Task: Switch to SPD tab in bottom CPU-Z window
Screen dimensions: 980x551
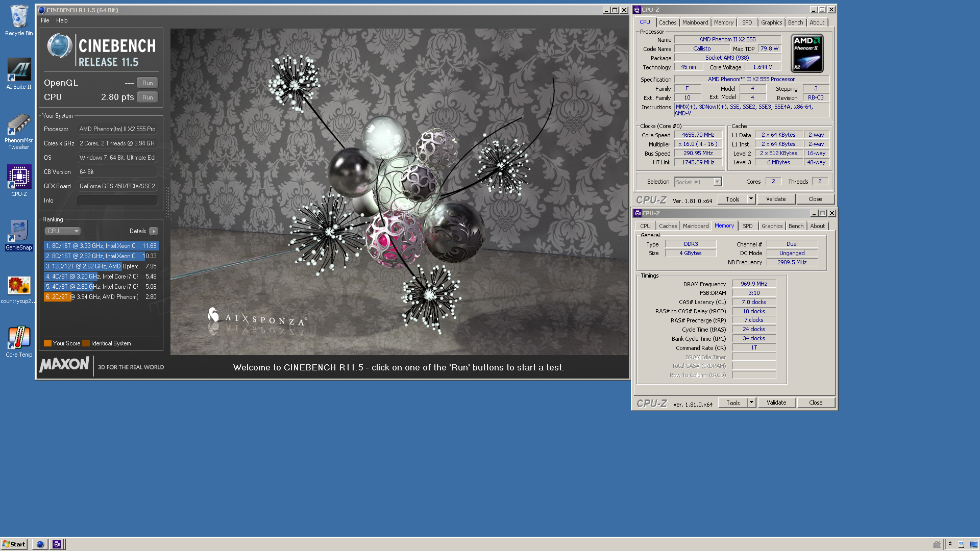Action: (748, 226)
